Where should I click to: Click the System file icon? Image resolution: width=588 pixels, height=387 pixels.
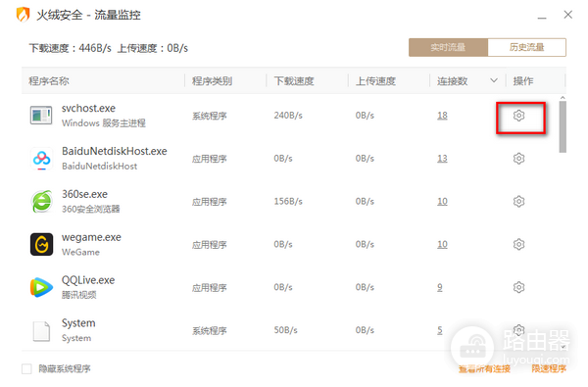click(x=41, y=331)
